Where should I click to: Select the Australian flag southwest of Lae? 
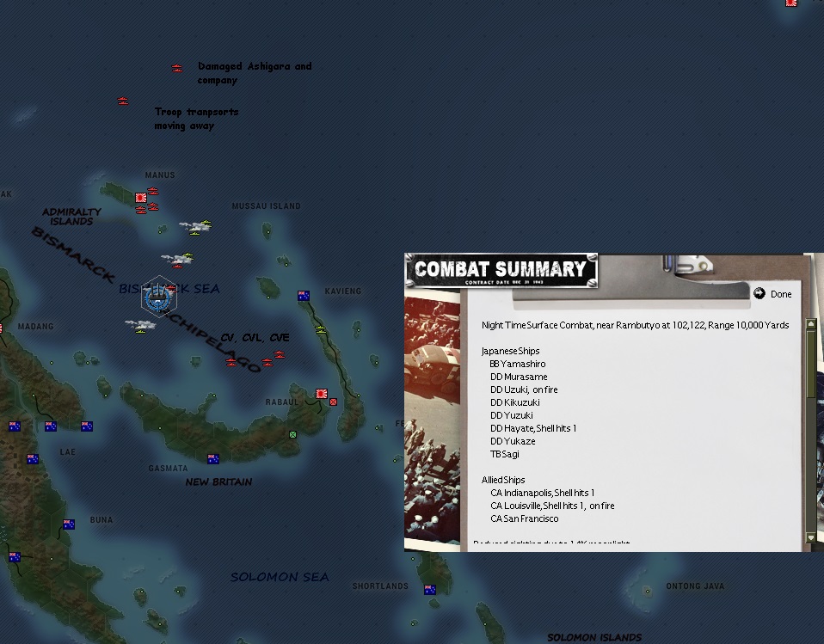[x=33, y=459]
